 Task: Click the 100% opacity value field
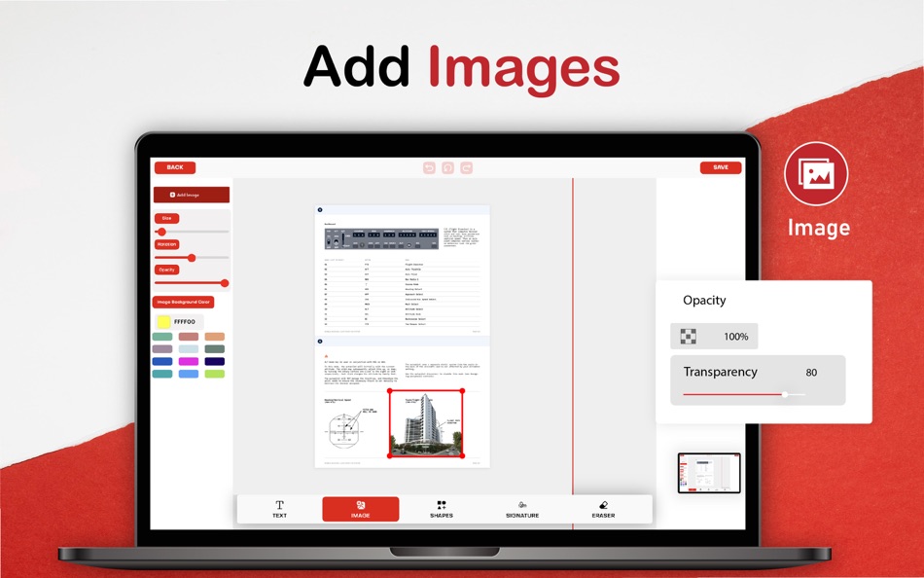714,336
